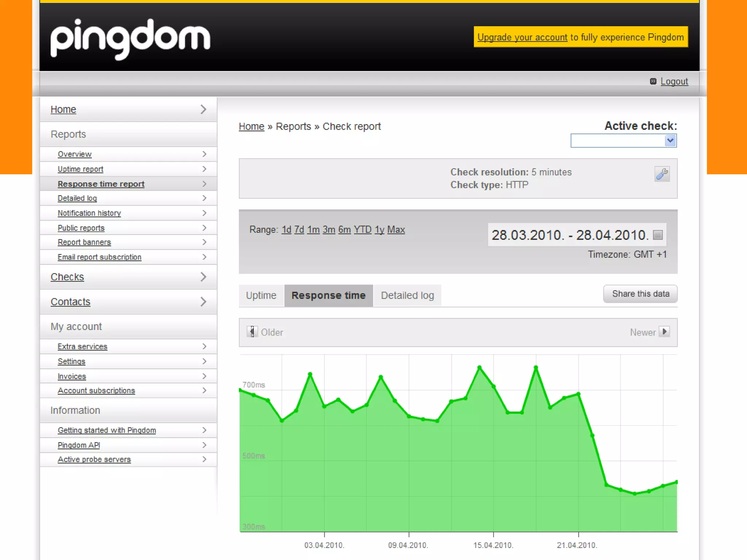Switch to the Detailed log tab
This screenshot has width=747, height=560.
(407, 295)
